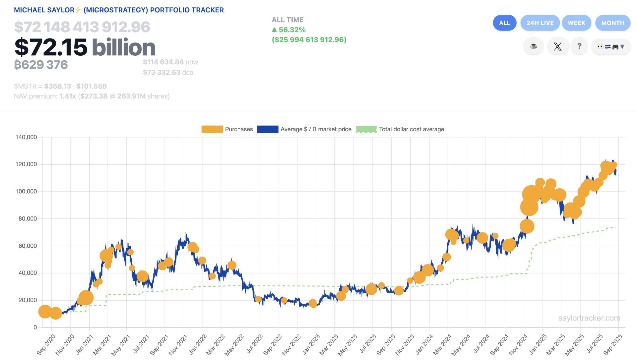
Task: Click the eyes emoji in the extras menu
Action: pos(600,46)
